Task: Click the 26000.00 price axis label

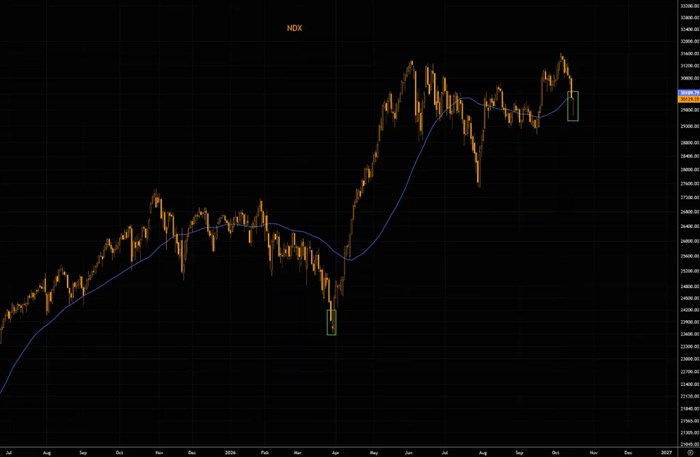Action: point(689,241)
